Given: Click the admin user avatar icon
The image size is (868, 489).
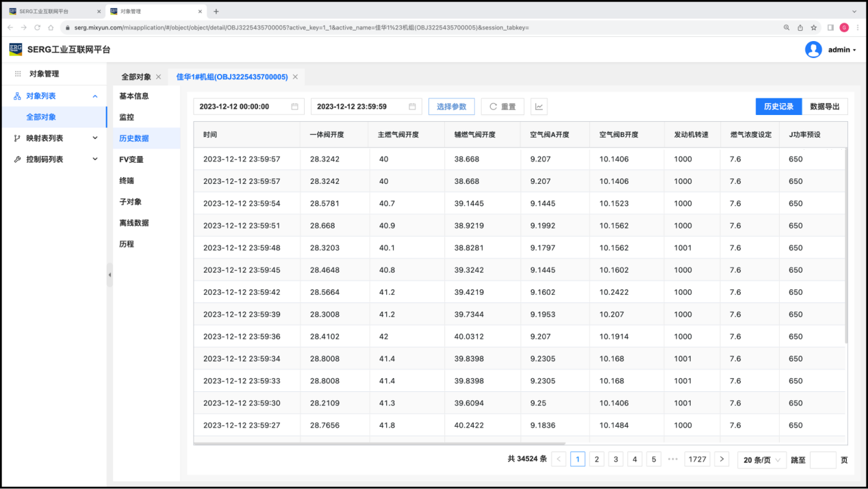Looking at the screenshot, I should [813, 50].
